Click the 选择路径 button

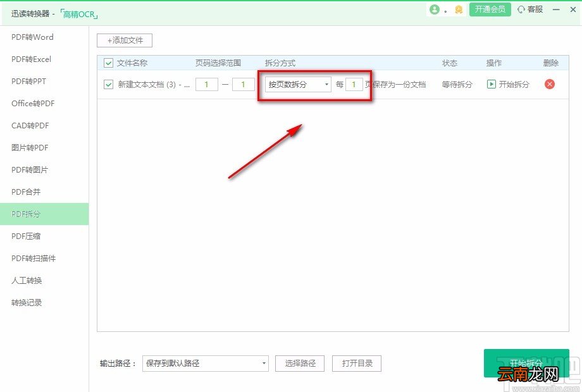coord(300,364)
